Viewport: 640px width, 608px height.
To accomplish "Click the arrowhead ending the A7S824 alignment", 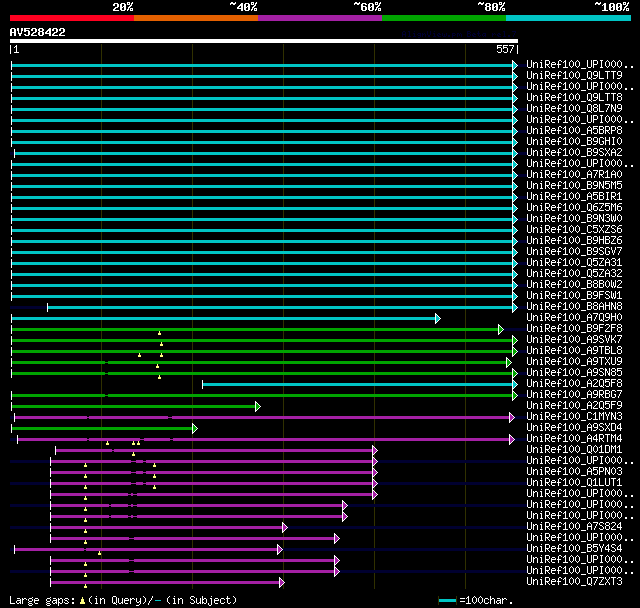I will 284,528.
